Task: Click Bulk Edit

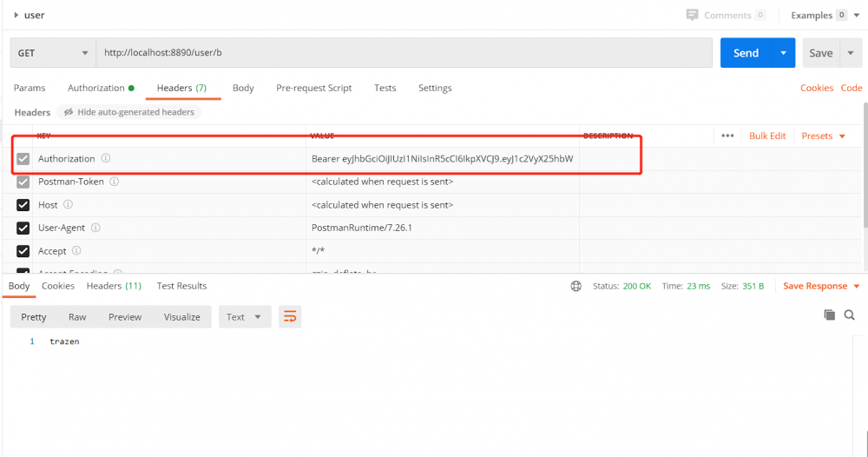Action: (767, 136)
